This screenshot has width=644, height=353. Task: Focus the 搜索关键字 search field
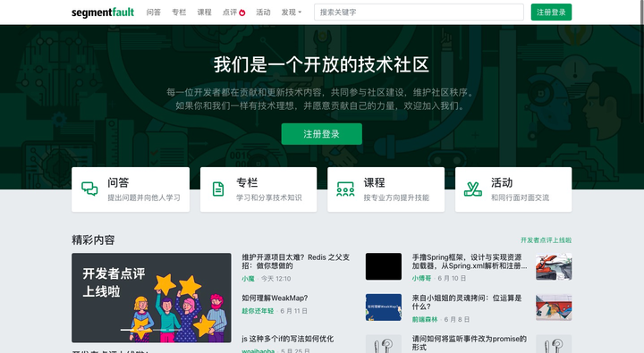coord(419,13)
